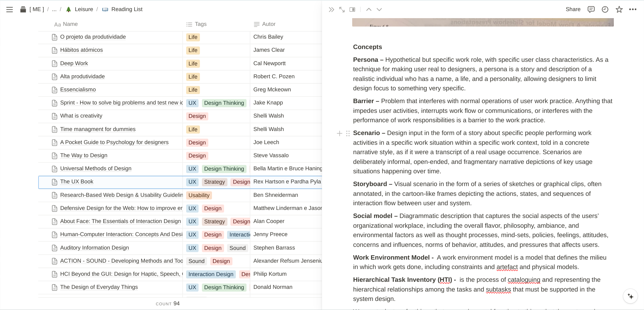Click the AI sparkle assistant button

pyautogui.click(x=630, y=296)
